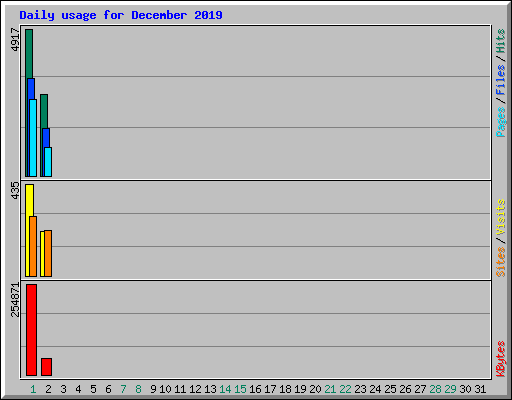Click day 31 on the x-axis
This screenshot has height=400, width=512.
[480, 389]
